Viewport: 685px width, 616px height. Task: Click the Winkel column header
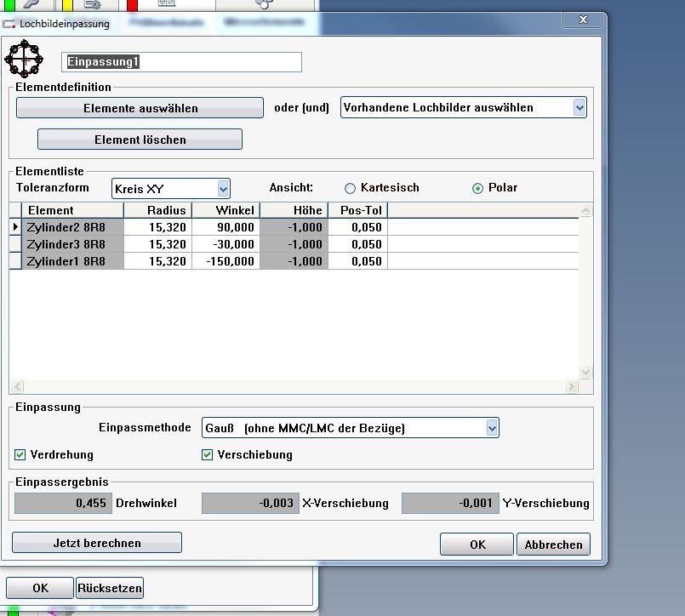225,210
